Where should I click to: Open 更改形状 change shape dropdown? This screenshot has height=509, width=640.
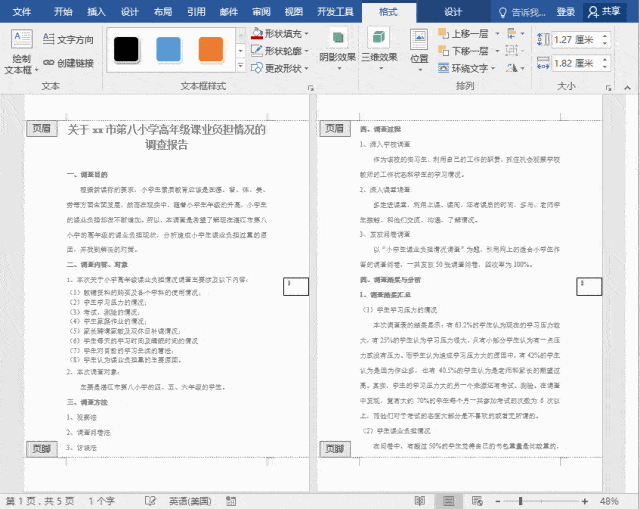[x=280, y=68]
